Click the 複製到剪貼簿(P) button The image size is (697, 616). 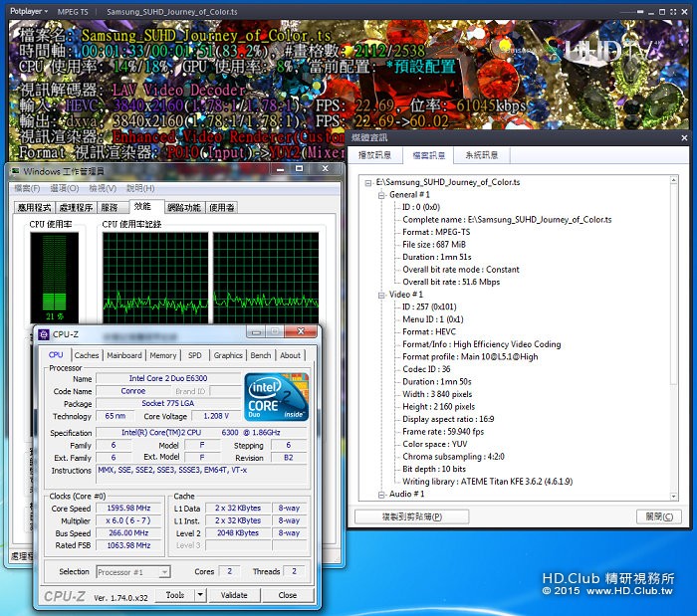pos(411,516)
